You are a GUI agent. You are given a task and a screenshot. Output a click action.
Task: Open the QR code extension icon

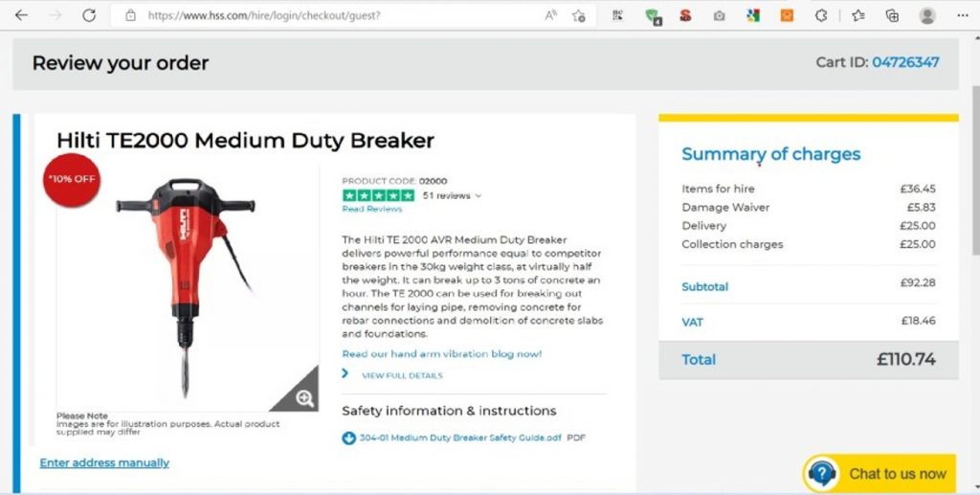617,15
